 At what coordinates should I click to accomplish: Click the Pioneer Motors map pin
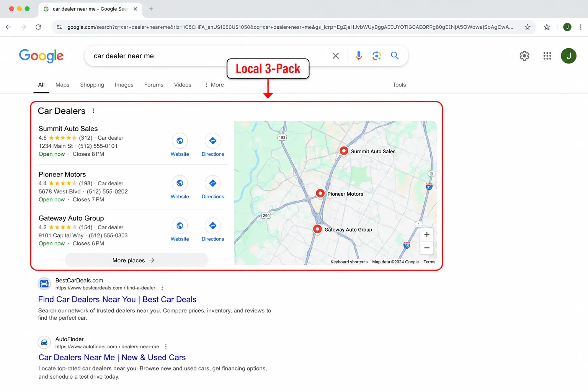(320, 193)
